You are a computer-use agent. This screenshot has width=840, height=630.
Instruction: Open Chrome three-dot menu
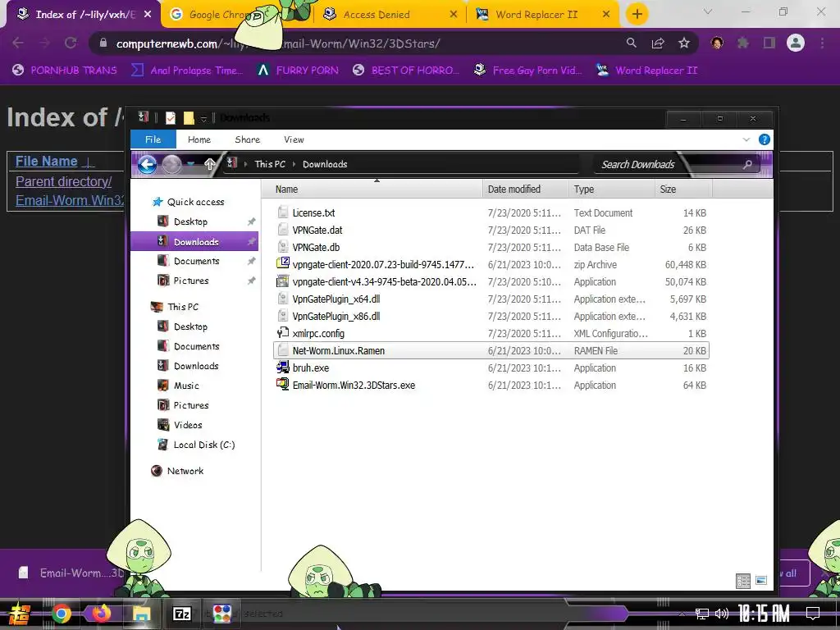[x=822, y=43]
